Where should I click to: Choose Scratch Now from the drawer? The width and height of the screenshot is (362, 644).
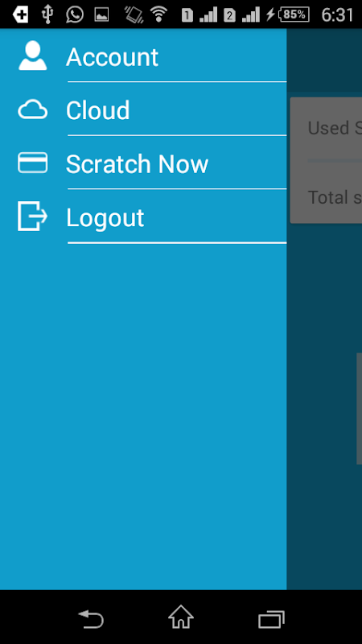(143, 163)
